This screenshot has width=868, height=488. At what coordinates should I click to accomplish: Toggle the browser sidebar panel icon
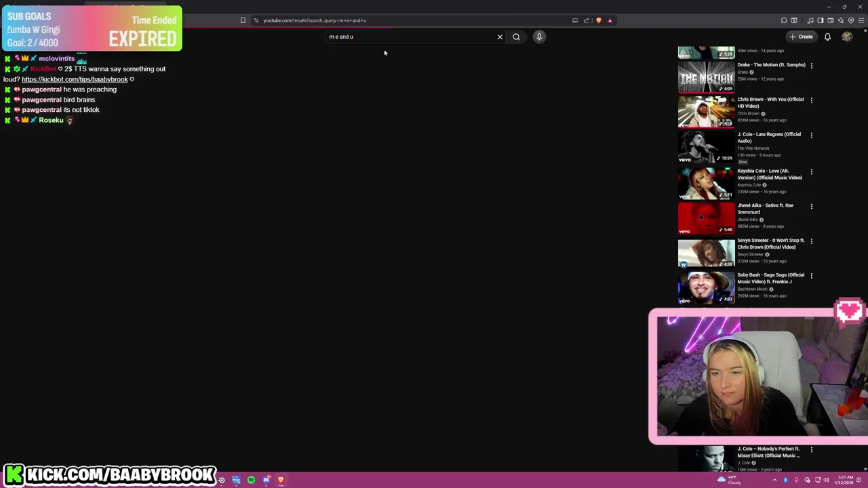820,20
